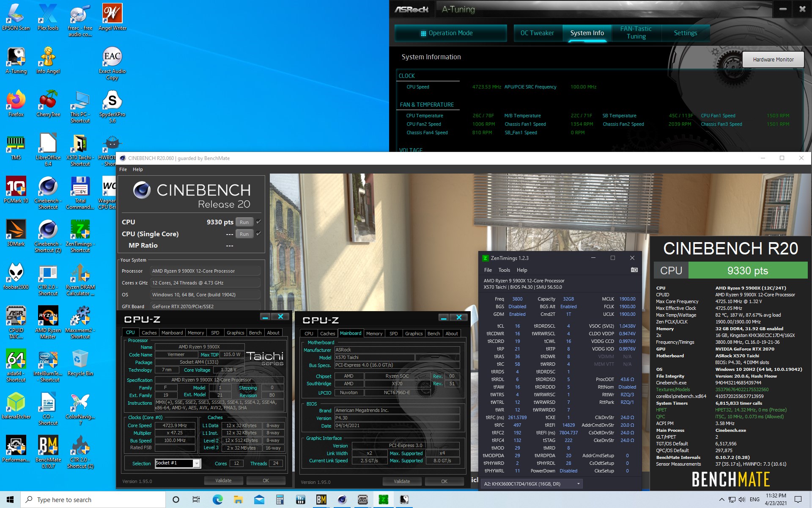Launch Angel Writer desktop icon
Screen dimensions: 812x508
click(x=112, y=17)
